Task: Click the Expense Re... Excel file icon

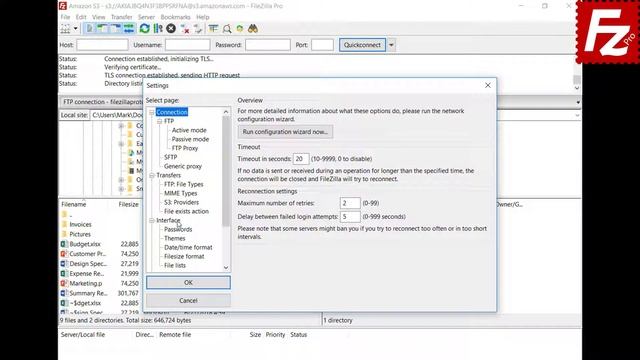Action: click(64, 273)
